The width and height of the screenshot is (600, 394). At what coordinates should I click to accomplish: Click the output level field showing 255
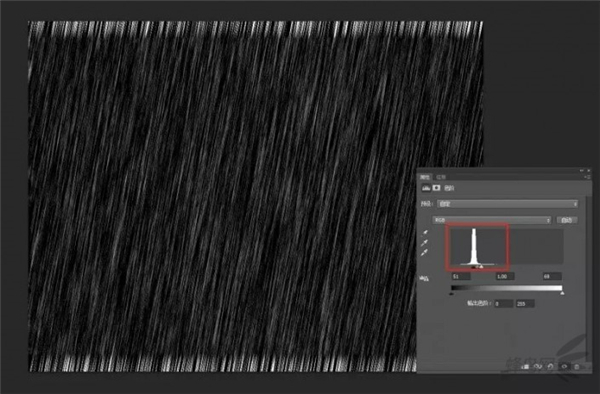pos(525,304)
